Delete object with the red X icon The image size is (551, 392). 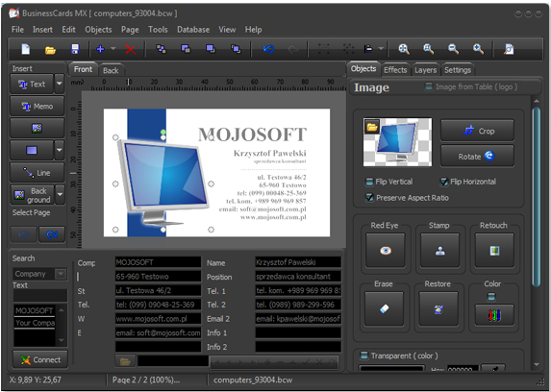click(x=131, y=49)
